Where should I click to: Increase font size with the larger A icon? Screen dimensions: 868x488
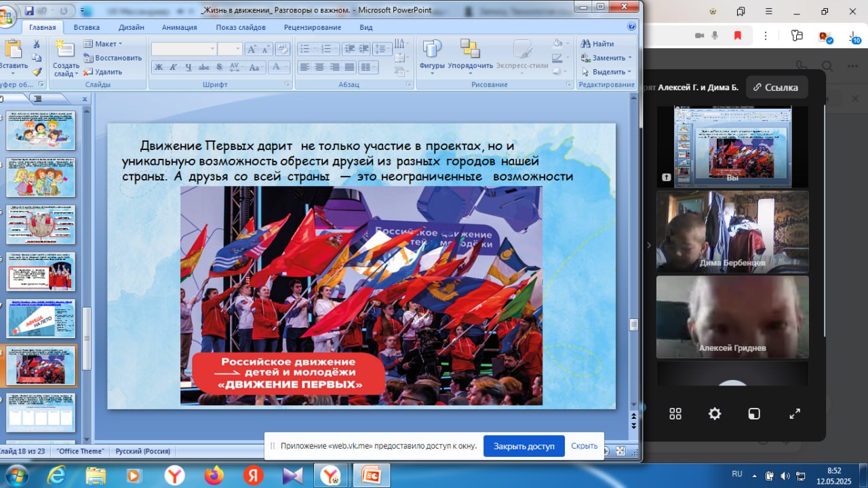tap(251, 49)
